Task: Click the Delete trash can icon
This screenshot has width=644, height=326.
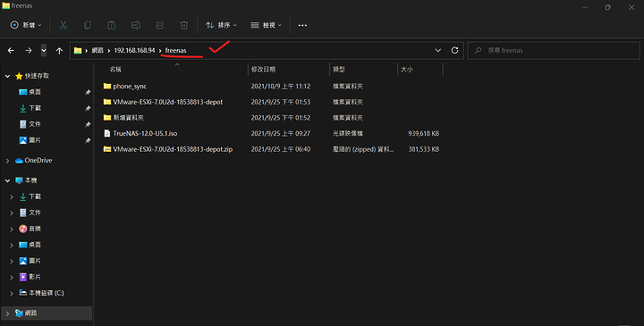Action: coord(184,25)
